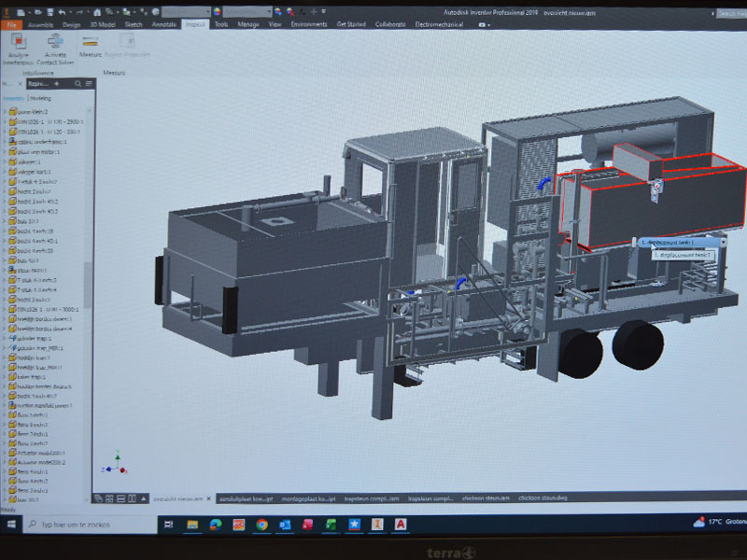Expand the 'bocht 4 inch 45:1' tree node
747x560 pixels.
coord(5,241)
